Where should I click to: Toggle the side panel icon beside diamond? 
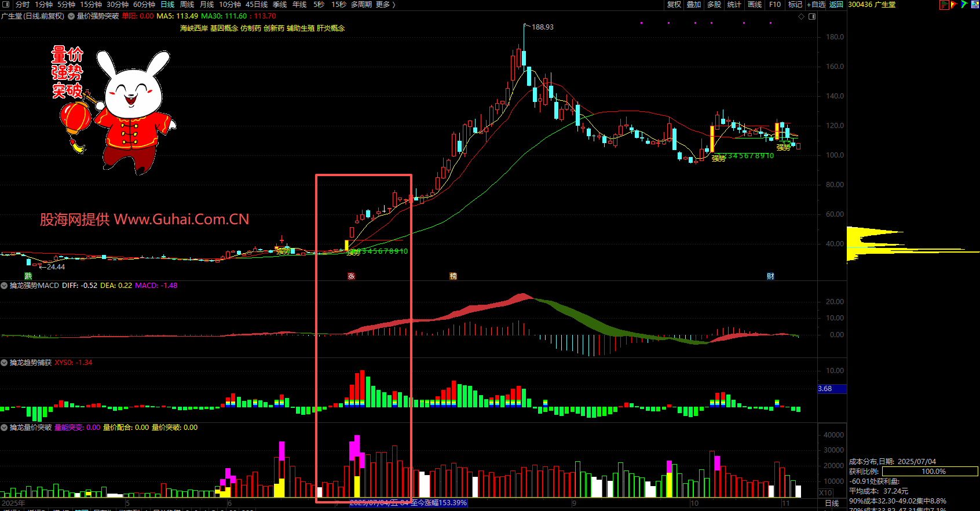pos(812,16)
